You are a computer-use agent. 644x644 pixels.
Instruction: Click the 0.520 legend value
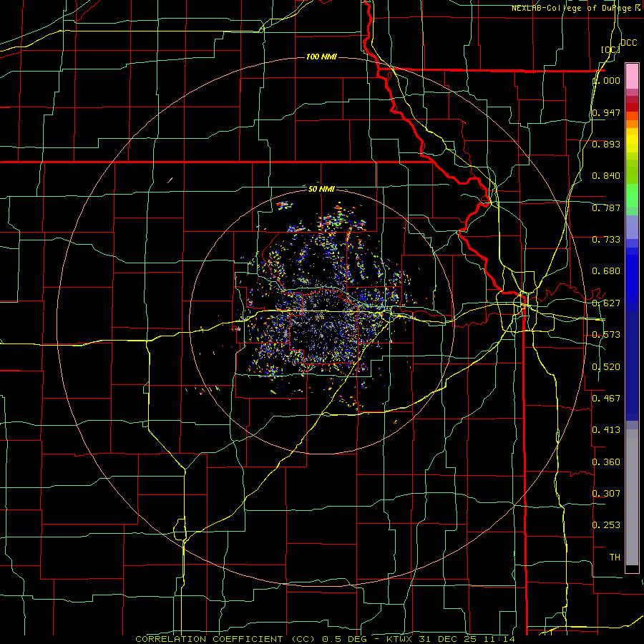606,367
